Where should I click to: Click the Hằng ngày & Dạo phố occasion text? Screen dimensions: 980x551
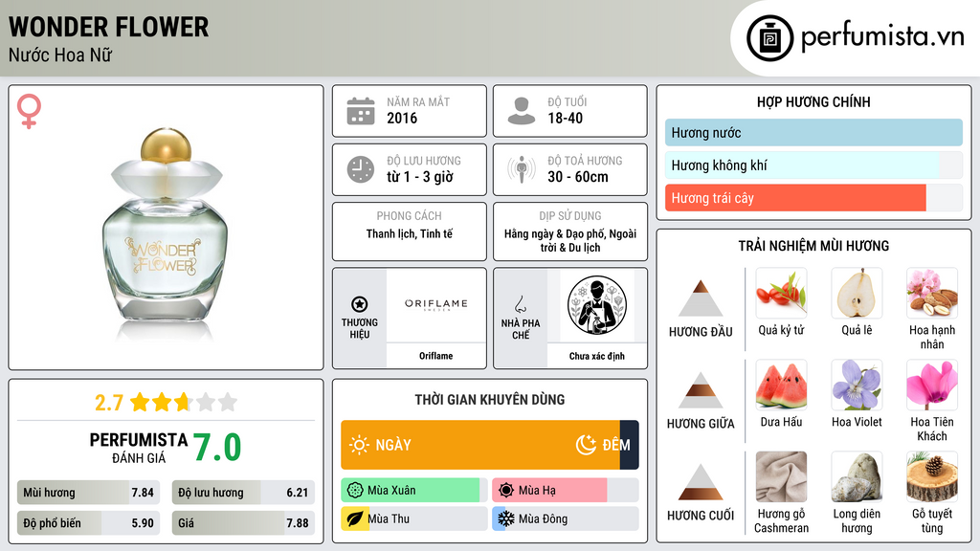click(570, 240)
